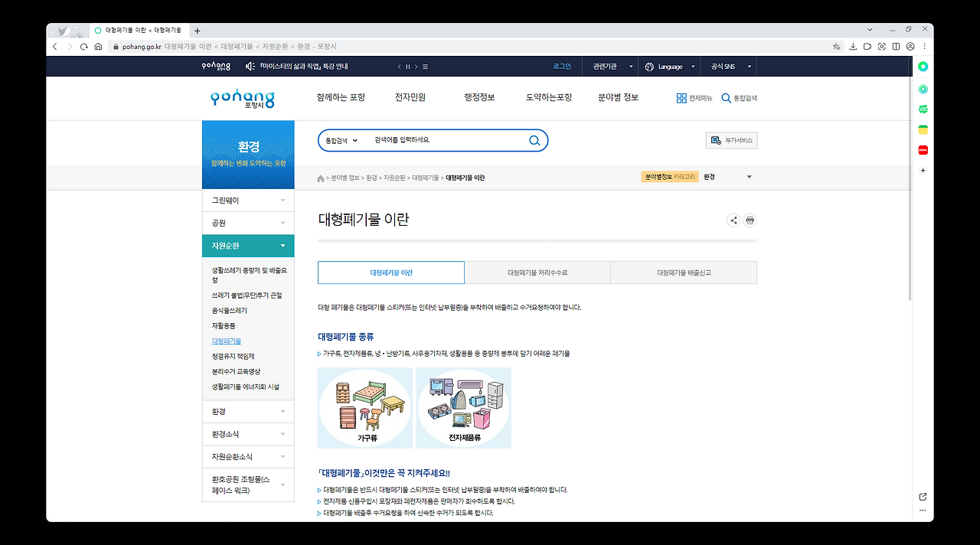The width and height of the screenshot is (980, 545).
Task: Click the print icon near page title
Action: [x=750, y=220]
